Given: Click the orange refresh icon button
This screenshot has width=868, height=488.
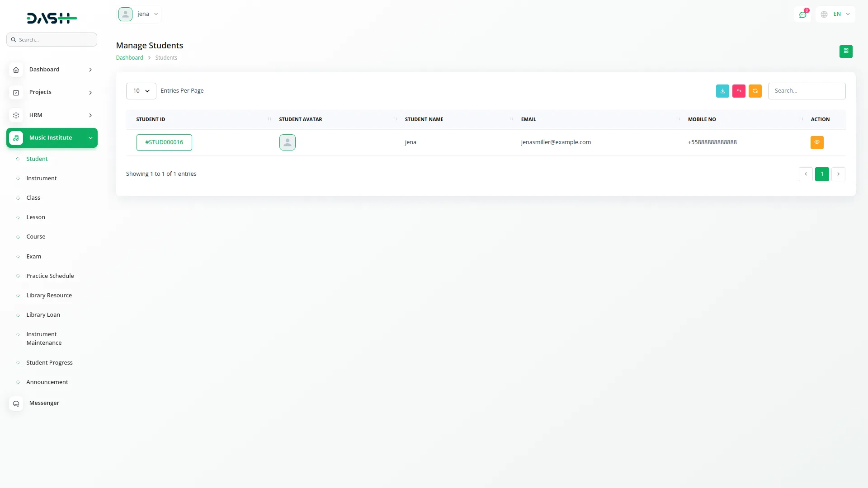Looking at the screenshot, I should 755,91.
